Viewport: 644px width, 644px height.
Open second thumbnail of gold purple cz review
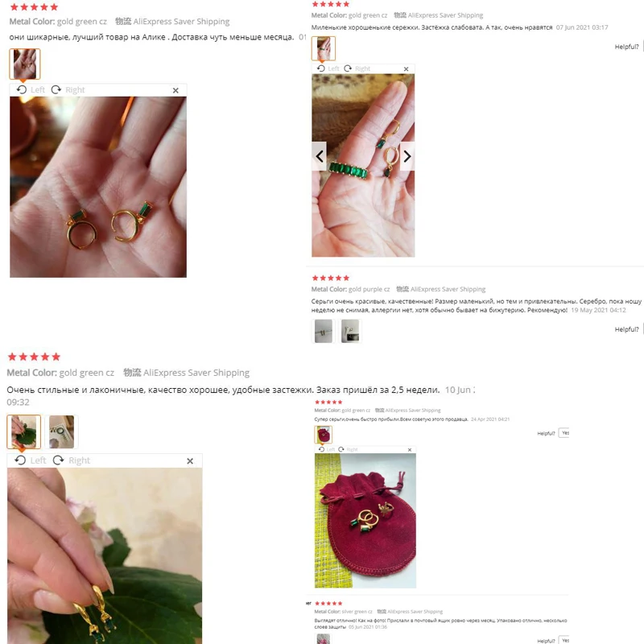click(x=350, y=331)
